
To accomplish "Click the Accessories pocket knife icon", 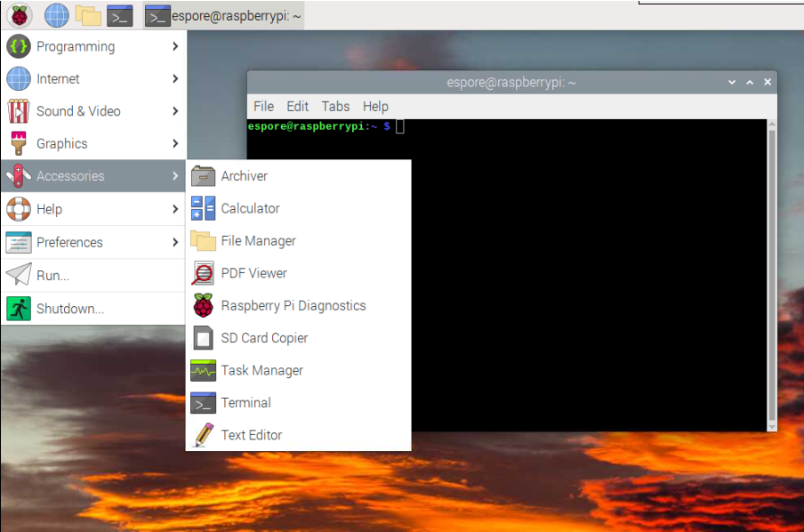I will [x=19, y=176].
